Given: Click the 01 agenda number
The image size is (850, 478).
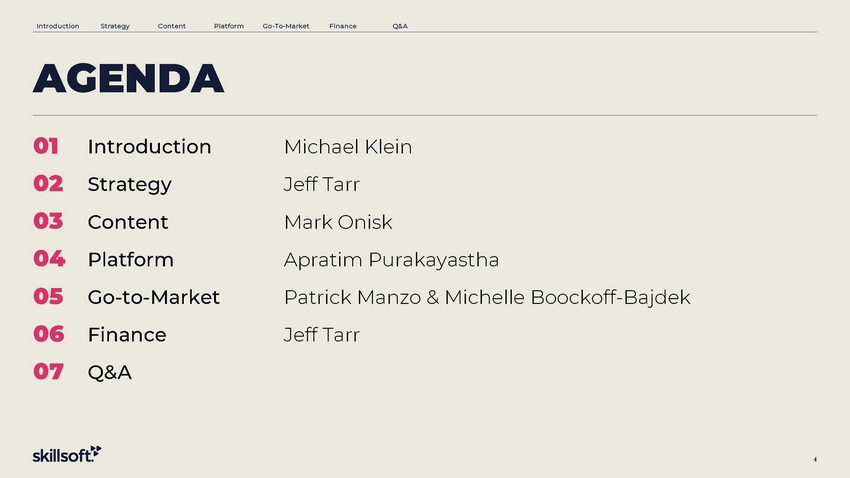Looking at the screenshot, I should 46,146.
